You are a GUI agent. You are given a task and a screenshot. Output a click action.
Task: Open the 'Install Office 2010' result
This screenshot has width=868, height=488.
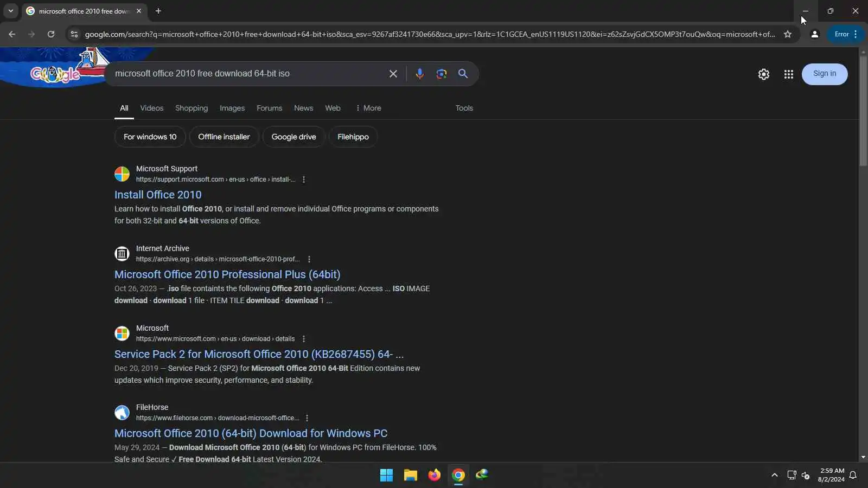click(158, 195)
